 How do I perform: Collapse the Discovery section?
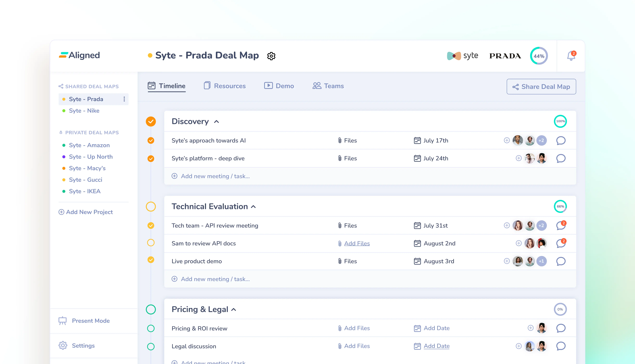pyautogui.click(x=216, y=122)
